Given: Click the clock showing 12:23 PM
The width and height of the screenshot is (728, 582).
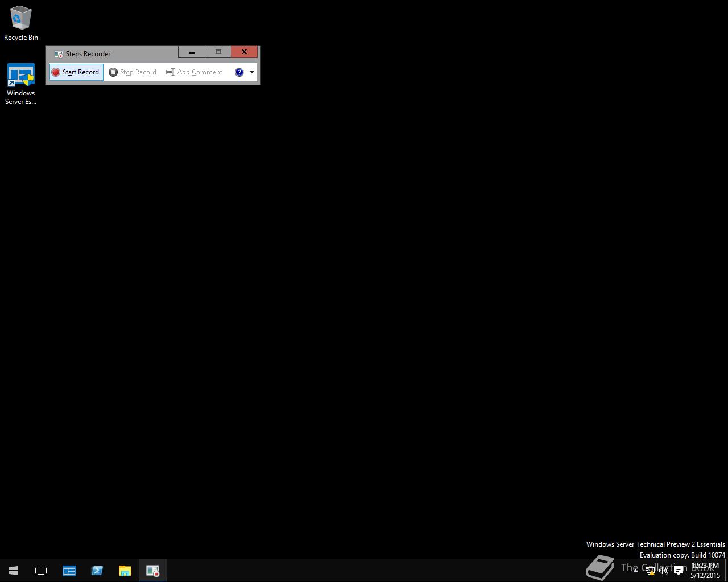Looking at the screenshot, I should pos(705,571).
